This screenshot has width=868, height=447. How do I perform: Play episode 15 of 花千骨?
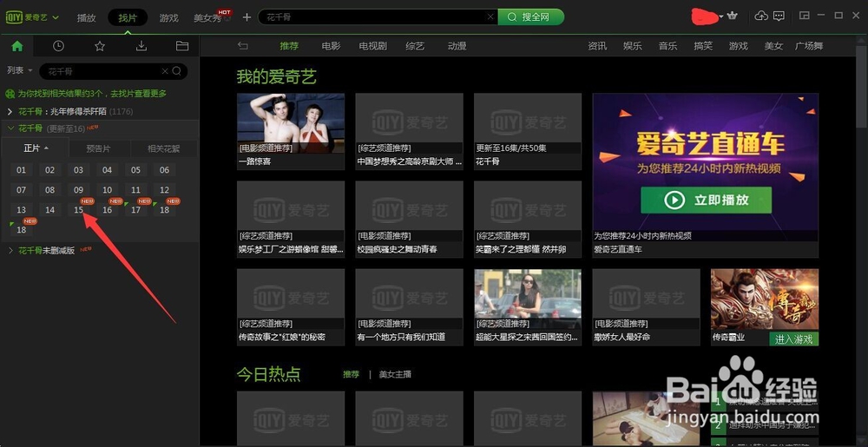coord(79,210)
